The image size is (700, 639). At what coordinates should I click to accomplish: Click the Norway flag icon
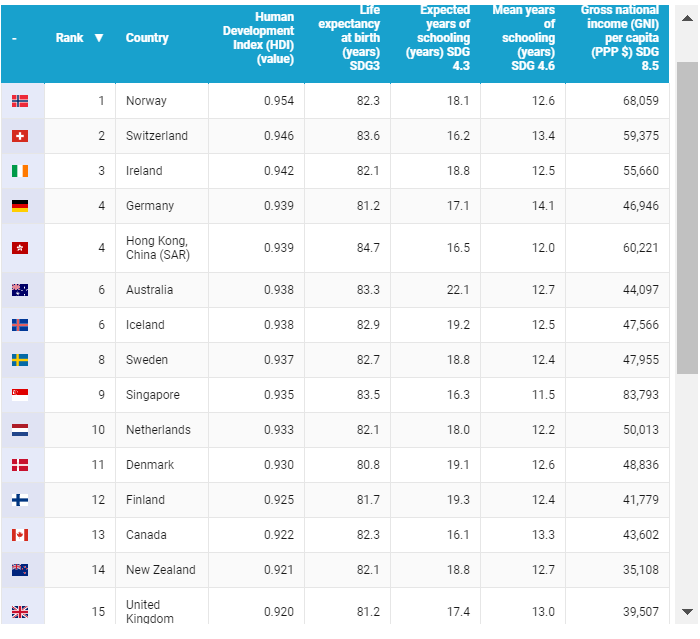20,101
